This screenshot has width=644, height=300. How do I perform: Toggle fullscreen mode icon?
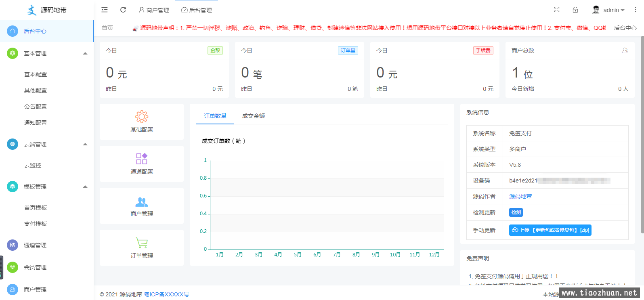557,10
